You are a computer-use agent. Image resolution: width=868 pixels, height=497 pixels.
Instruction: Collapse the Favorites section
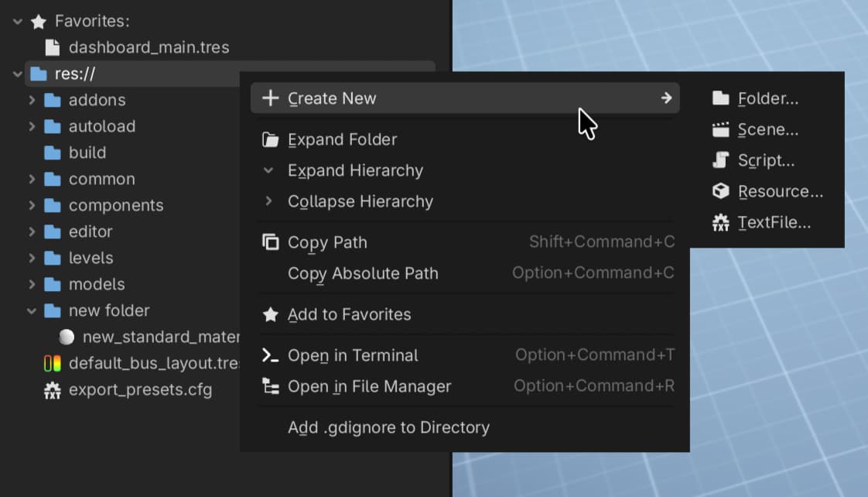(17, 22)
